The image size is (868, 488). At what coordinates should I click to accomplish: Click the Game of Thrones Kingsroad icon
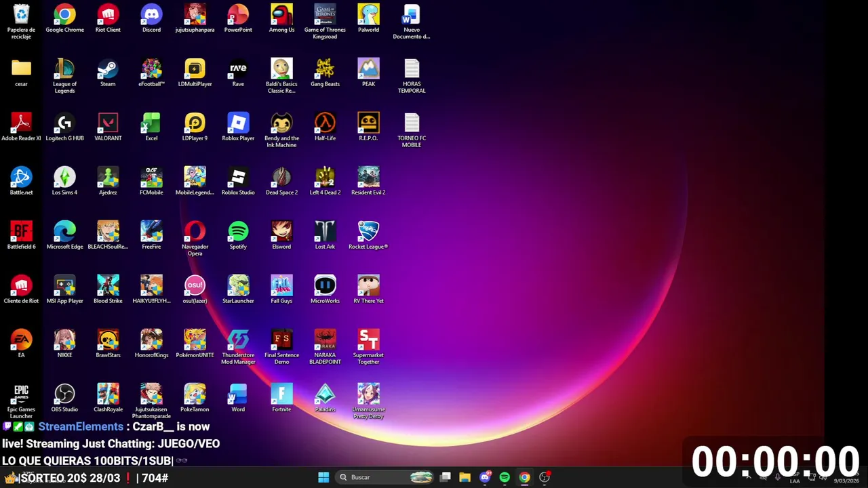click(325, 22)
